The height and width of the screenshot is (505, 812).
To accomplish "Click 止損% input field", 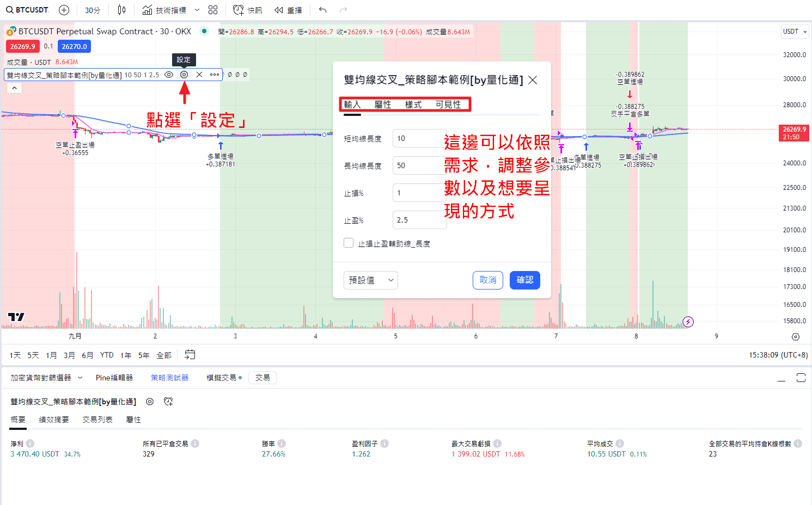I will point(419,193).
